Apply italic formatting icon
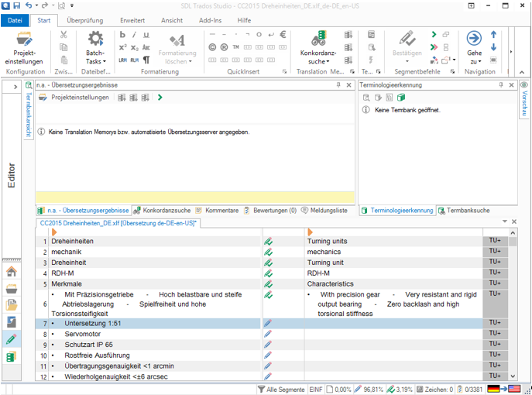532x395 pixels. (x=135, y=35)
